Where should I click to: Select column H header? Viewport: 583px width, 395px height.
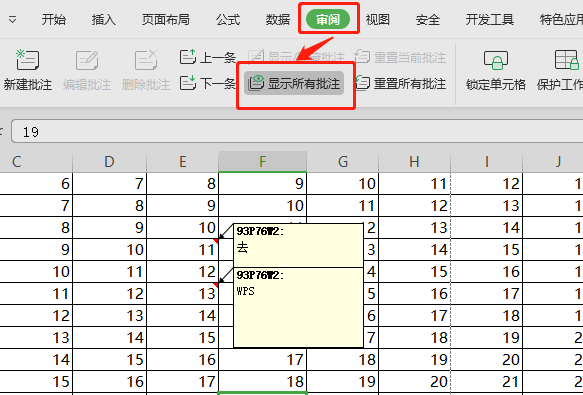414,162
